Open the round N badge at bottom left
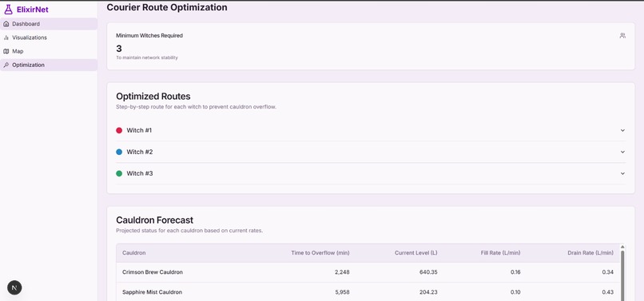Image resolution: width=644 pixels, height=301 pixels. click(x=14, y=287)
